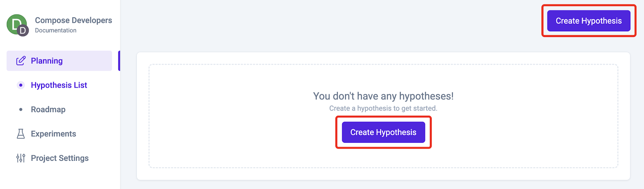Click the Documentation project subtitle
The height and width of the screenshot is (189, 644).
[x=56, y=31]
